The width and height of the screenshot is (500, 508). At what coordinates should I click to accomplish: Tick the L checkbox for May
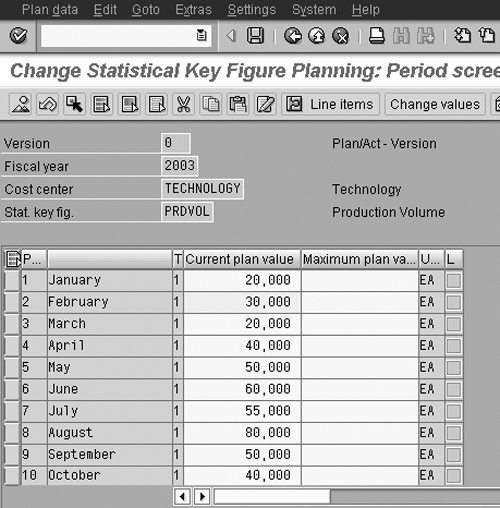454,368
